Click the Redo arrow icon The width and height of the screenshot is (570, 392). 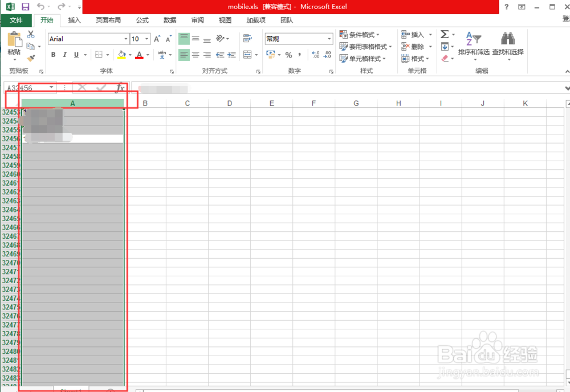point(61,6)
